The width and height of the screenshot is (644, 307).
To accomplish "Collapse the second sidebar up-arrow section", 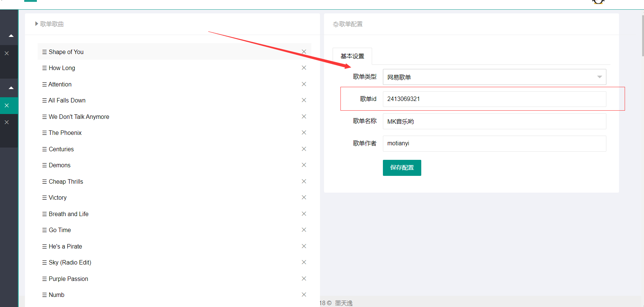I will coord(11,88).
